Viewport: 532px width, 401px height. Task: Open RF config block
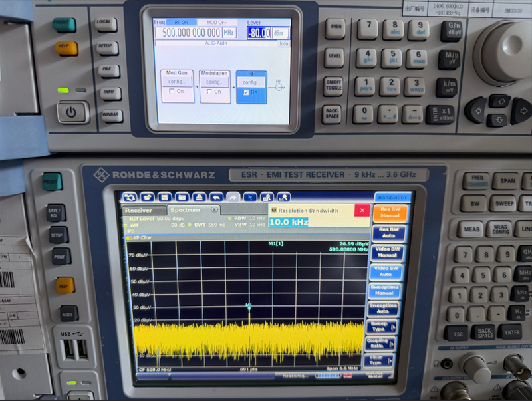pyautogui.click(x=251, y=82)
